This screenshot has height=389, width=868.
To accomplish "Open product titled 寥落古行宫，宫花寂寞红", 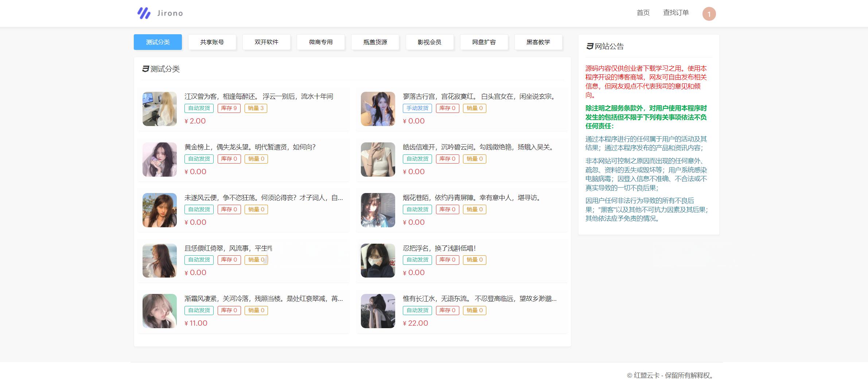I will coord(479,97).
